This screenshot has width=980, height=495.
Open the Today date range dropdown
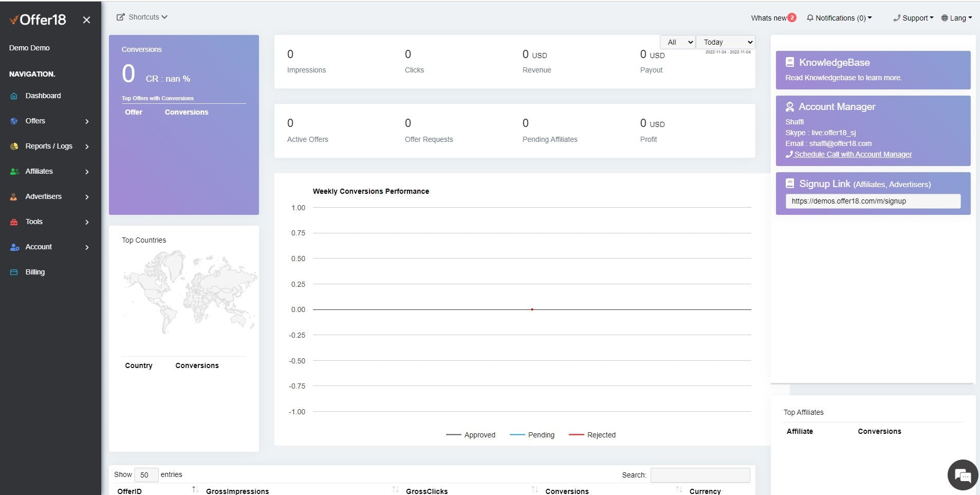coord(726,42)
